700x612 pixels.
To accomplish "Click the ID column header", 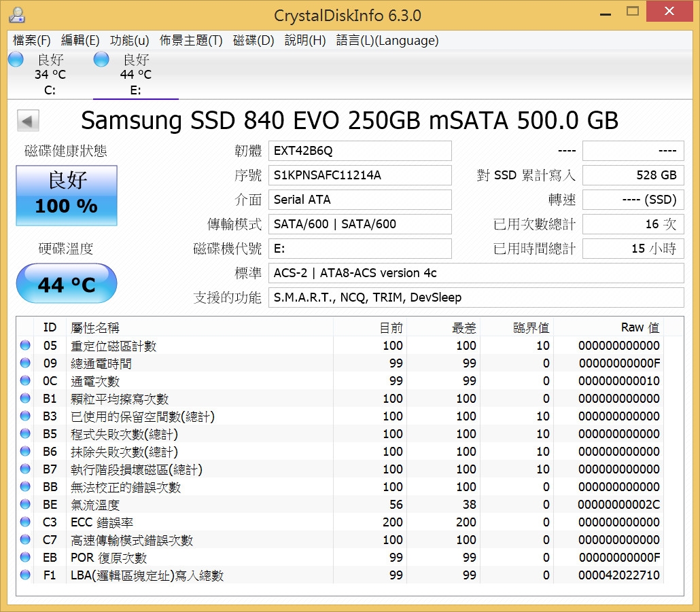I will click(50, 327).
